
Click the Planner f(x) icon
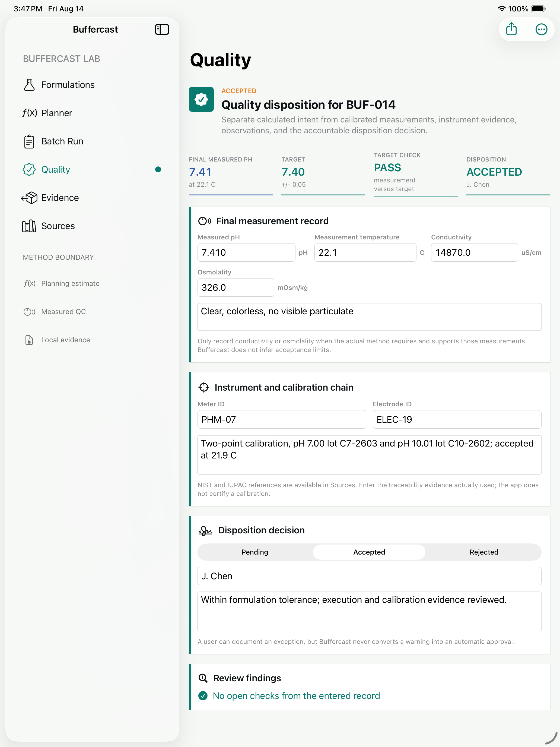[x=29, y=113]
